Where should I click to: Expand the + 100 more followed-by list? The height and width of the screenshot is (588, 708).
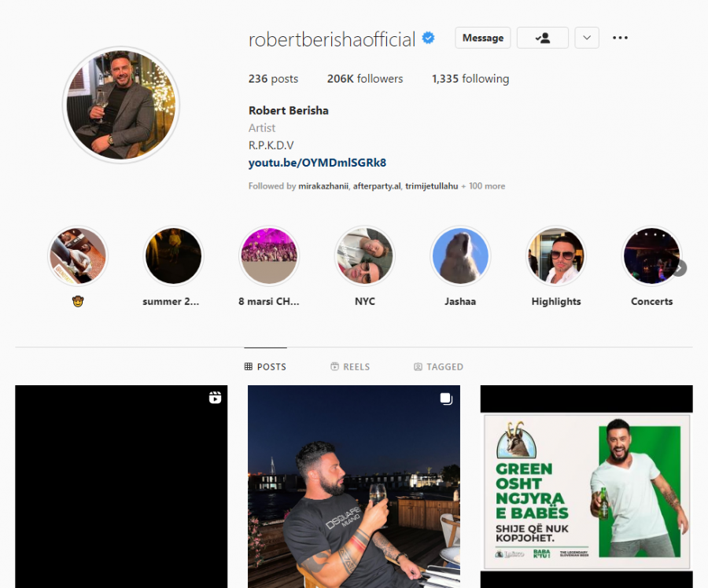click(483, 186)
